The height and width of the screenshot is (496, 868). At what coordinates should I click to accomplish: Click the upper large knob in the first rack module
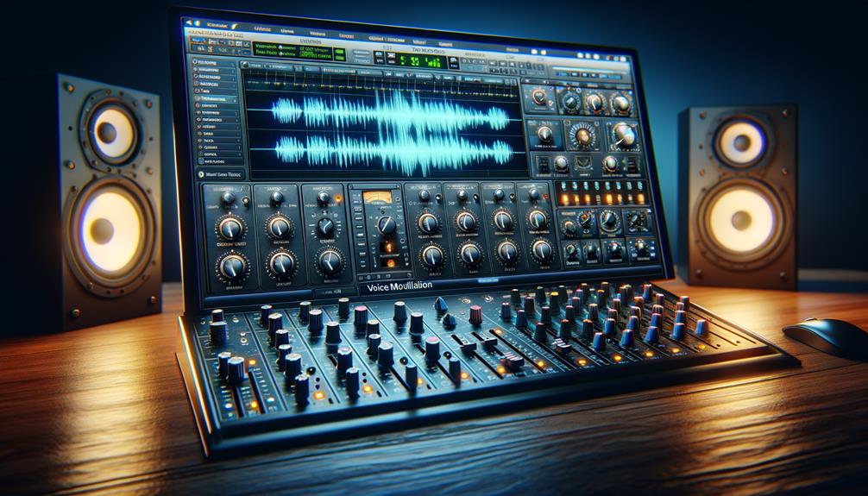230,228
